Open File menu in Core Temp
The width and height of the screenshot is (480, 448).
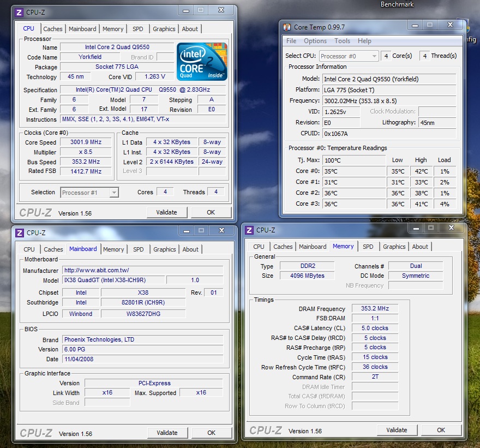click(x=291, y=41)
